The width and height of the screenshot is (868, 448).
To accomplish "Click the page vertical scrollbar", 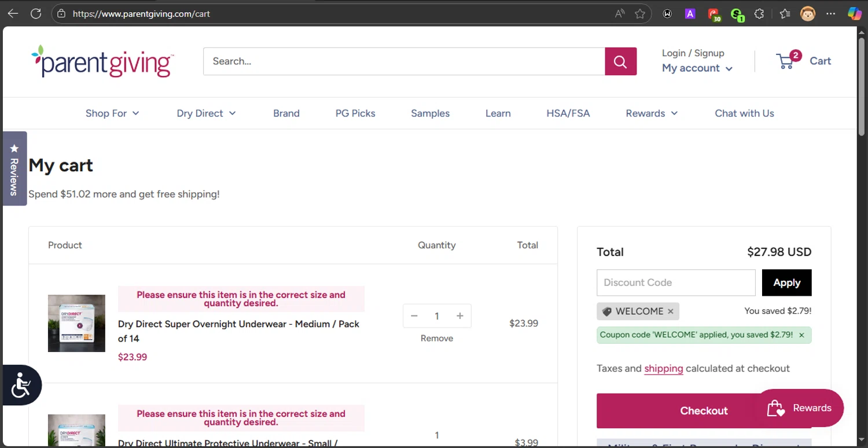I will pyautogui.click(x=862, y=87).
